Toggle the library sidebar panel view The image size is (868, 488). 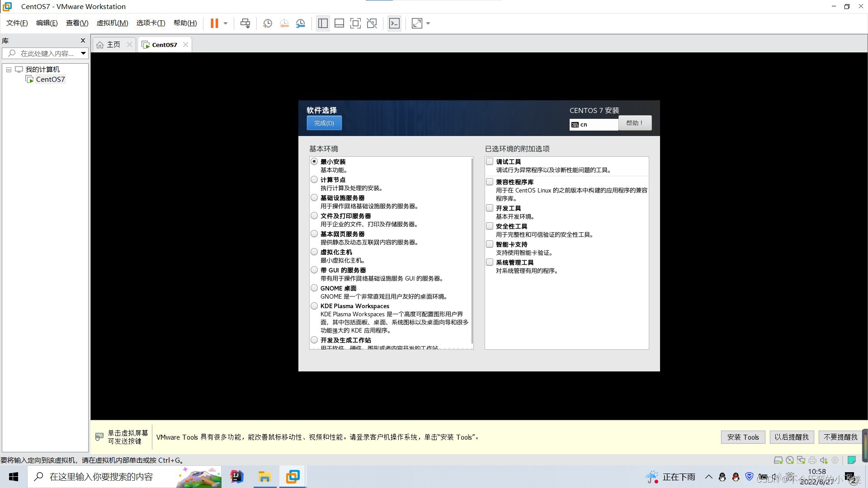323,23
